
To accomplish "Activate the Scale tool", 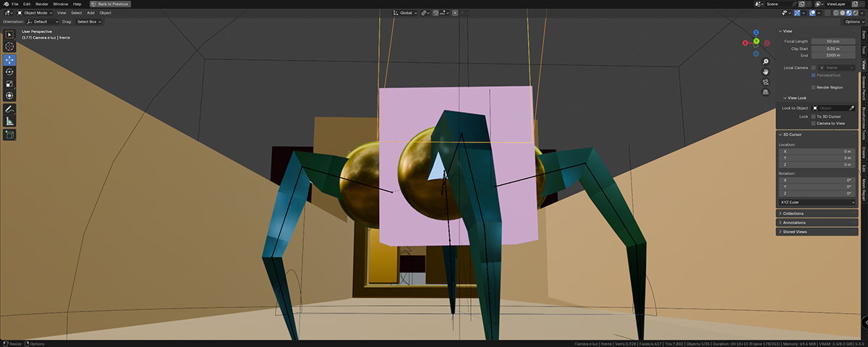I will 10,84.
